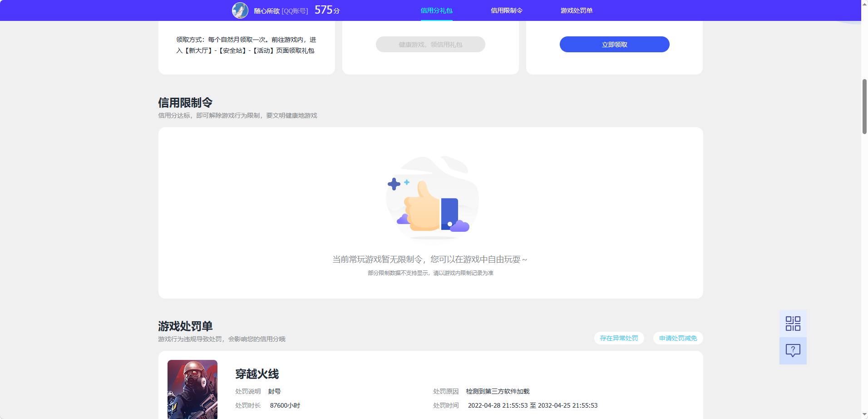868x419 pixels.
Task: Click the 87600小时 penalty duration value
Action: coord(285,405)
